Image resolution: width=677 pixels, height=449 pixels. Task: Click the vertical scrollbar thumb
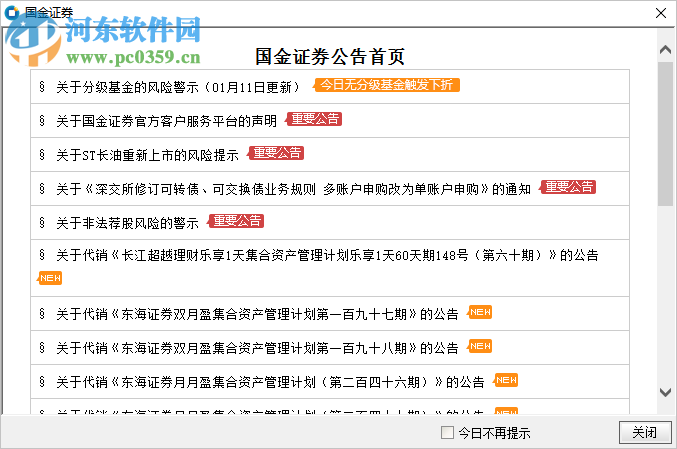click(x=665, y=134)
